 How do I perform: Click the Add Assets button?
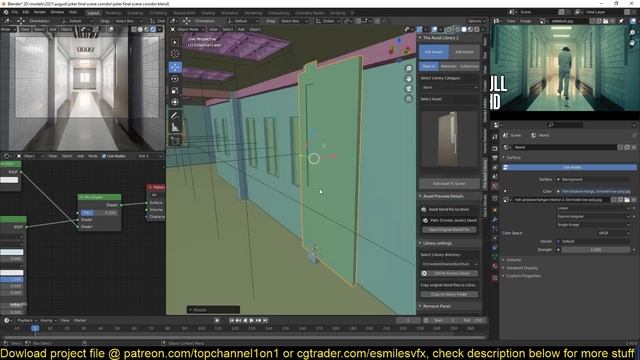[464, 52]
